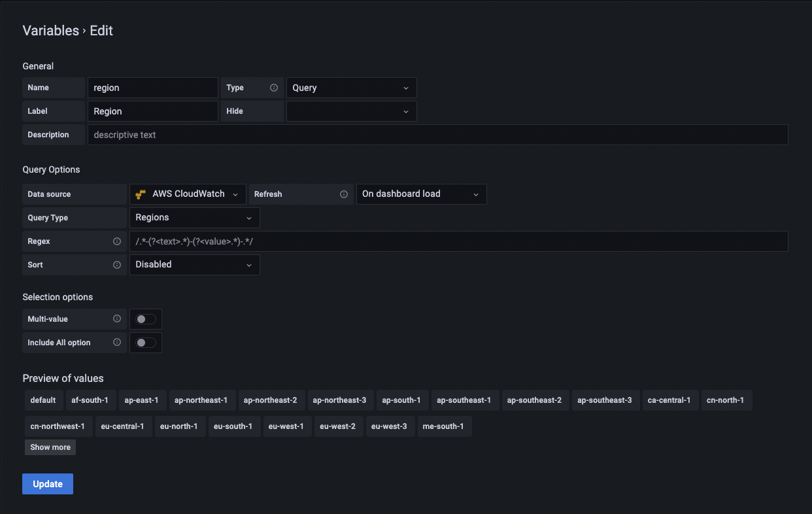This screenshot has width=812, height=514.
Task: Change the Sort dropdown from Disabled
Action: pyautogui.click(x=194, y=264)
